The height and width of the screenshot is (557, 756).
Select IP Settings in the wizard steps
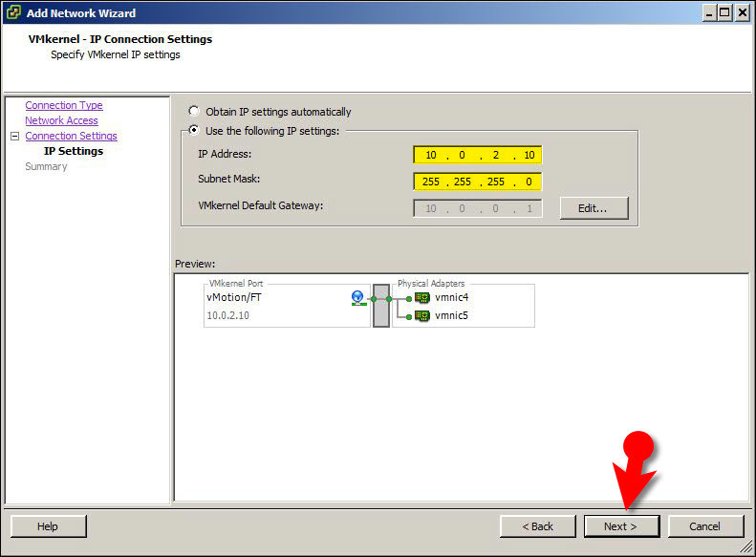(x=74, y=151)
